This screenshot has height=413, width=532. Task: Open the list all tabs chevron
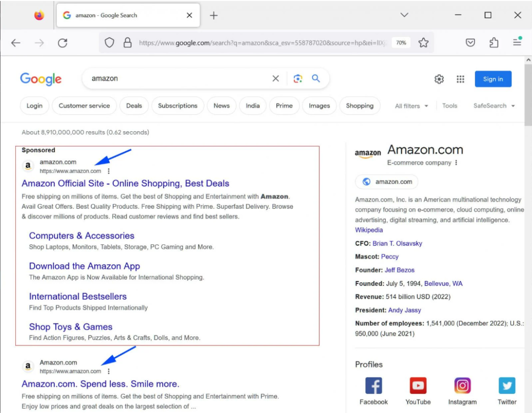tap(404, 15)
